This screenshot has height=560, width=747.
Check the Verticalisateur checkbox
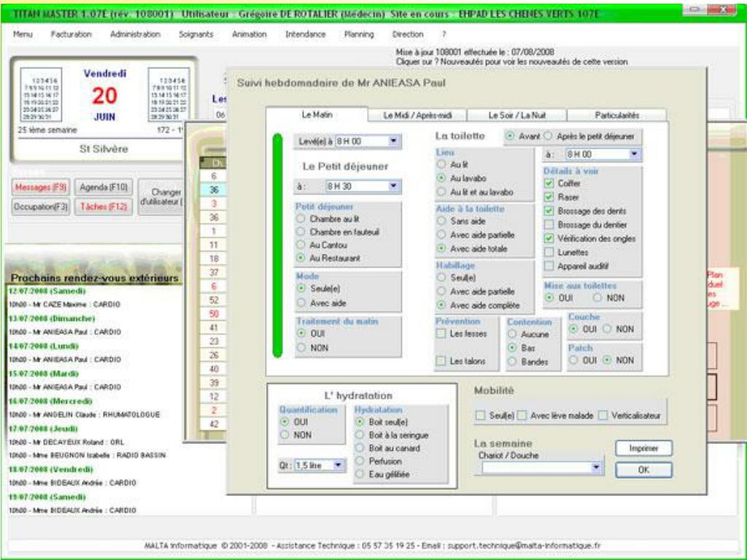pyautogui.click(x=603, y=416)
